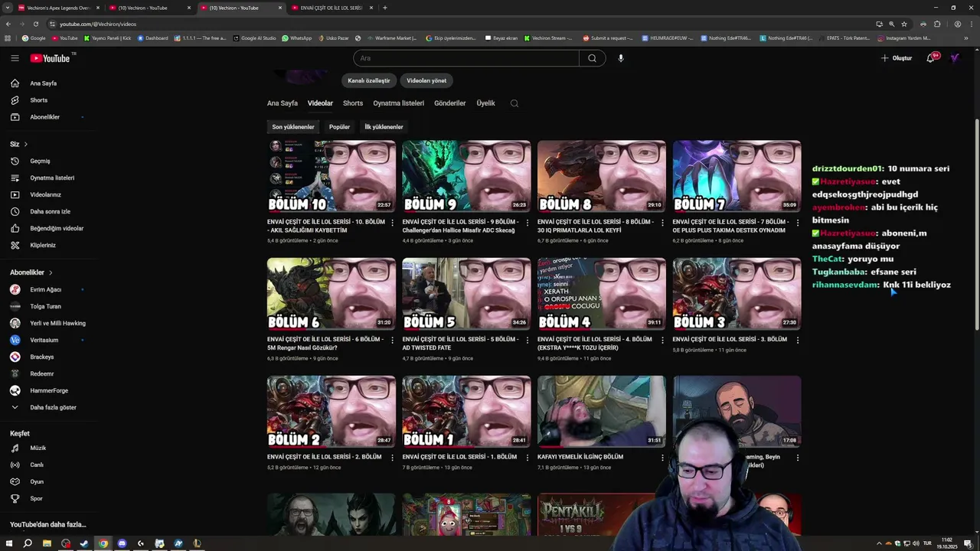Click the YouTube search input field

click(x=465, y=58)
